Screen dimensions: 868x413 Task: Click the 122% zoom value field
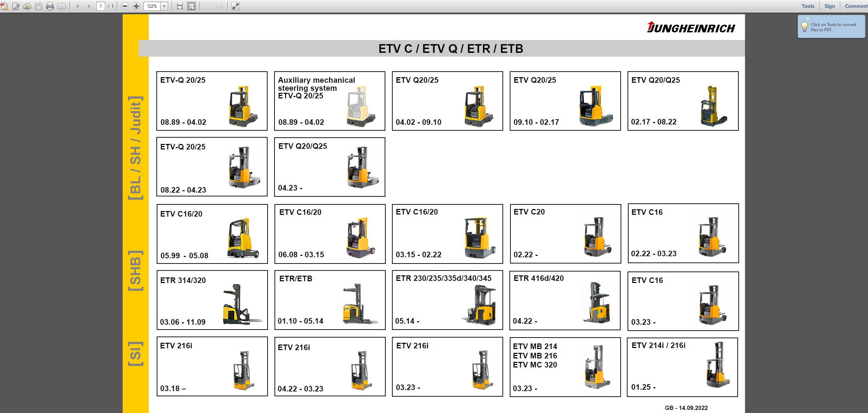click(152, 6)
